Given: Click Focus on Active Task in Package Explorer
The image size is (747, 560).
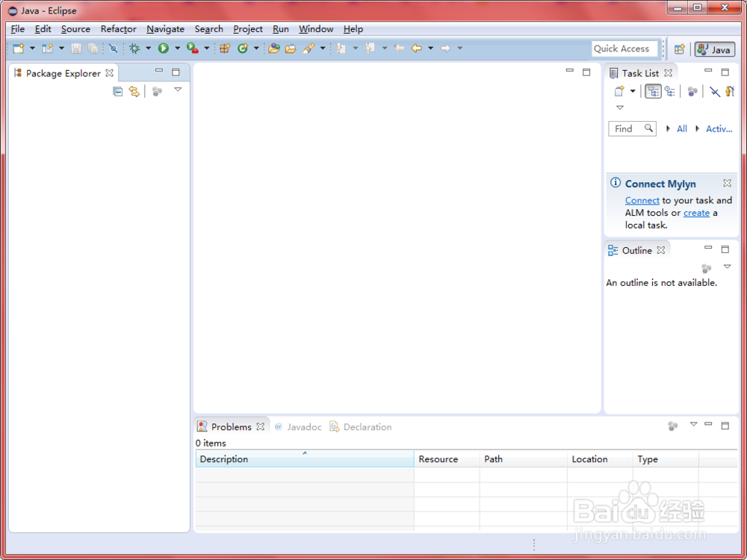Looking at the screenshot, I should [157, 91].
